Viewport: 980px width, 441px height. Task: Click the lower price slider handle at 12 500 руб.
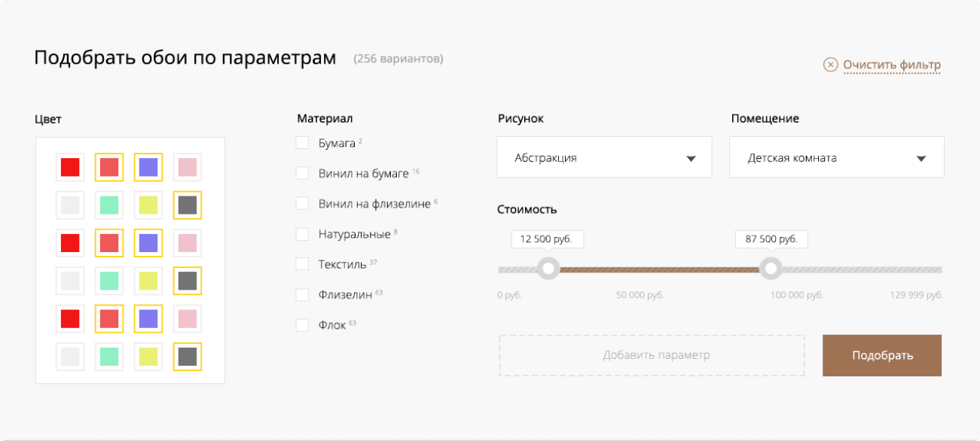click(548, 269)
